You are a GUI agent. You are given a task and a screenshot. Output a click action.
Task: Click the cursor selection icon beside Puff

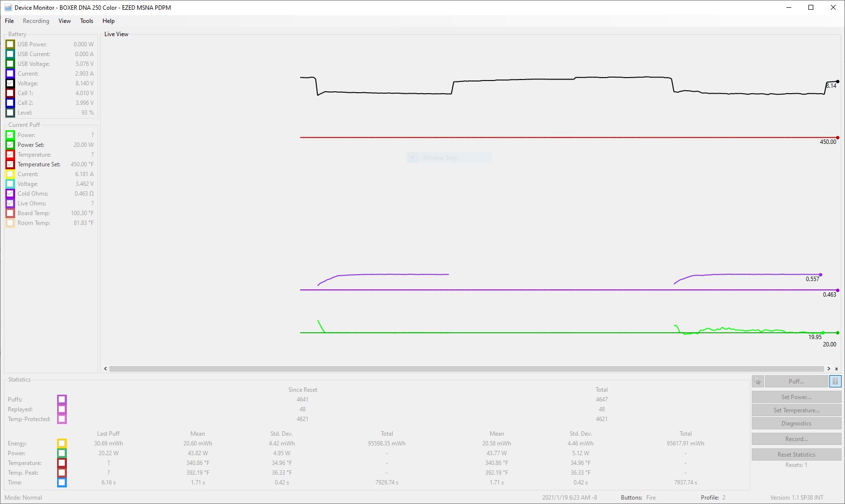click(758, 382)
